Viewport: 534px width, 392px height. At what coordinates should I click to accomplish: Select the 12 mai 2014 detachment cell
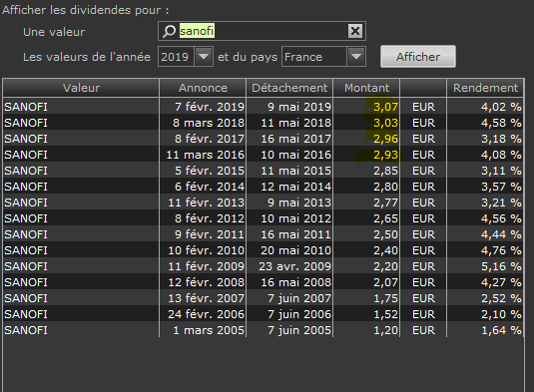tap(289, 187)
